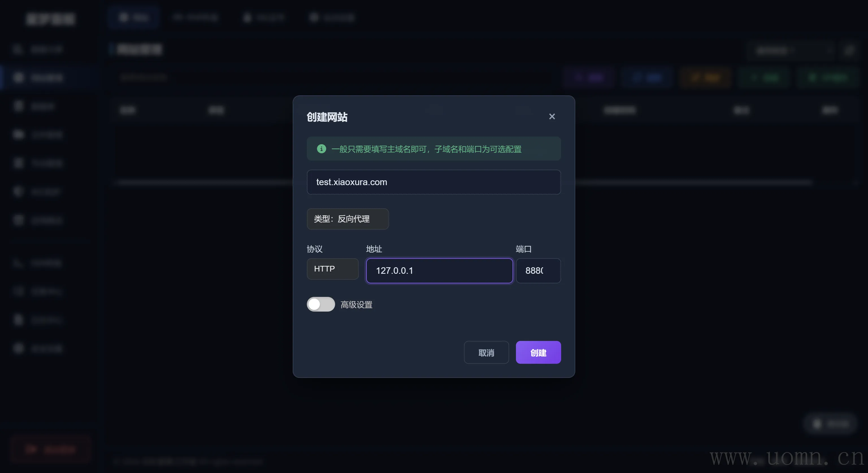Focus the 127.0.0.1 address field
Image resolution: width=868 pixels, height=473 pixels.
(x=439, y=271)
